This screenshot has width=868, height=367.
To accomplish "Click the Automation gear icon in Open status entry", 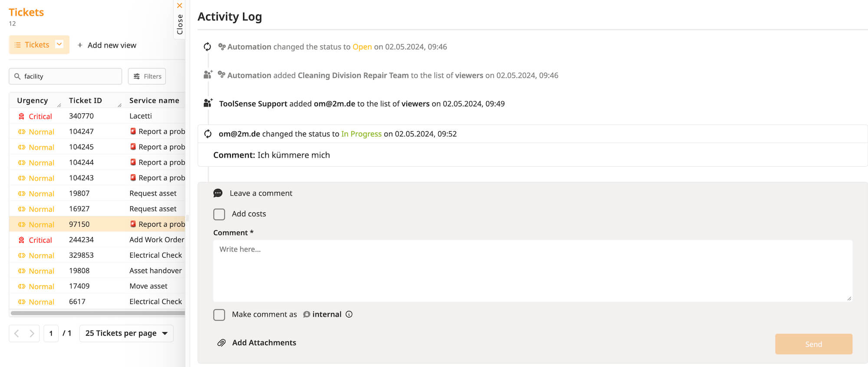I will pyautogui.click(x=222, y=46).
